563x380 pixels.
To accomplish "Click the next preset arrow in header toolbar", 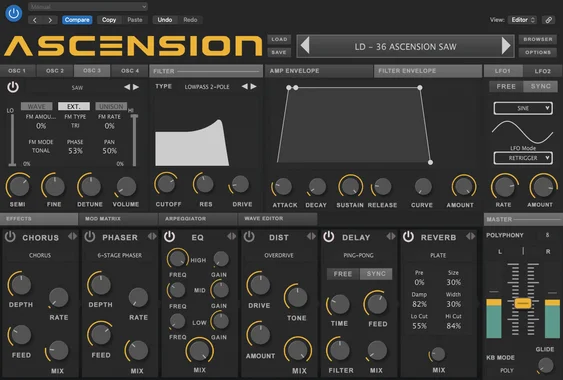I will (50, 20).
